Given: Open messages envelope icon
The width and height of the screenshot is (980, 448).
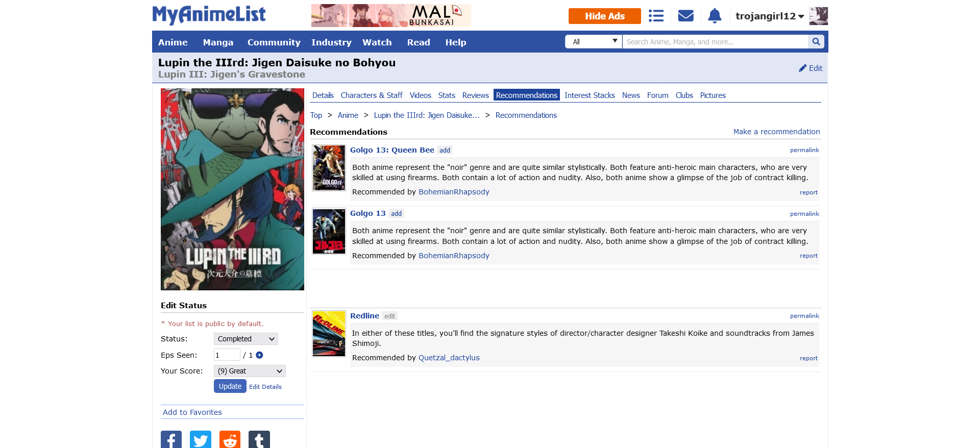Looking at the screenshot, I should coord(685,16).
